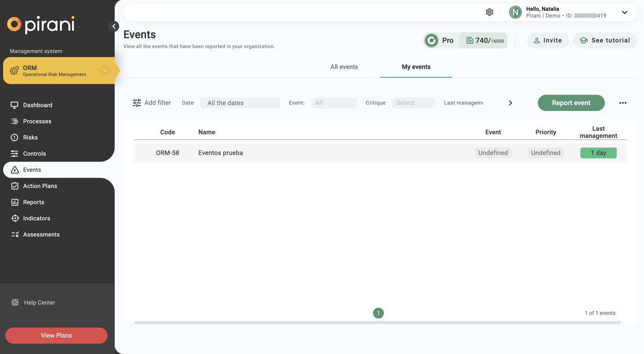Open the See tutorial button

[x=605, y=40]
